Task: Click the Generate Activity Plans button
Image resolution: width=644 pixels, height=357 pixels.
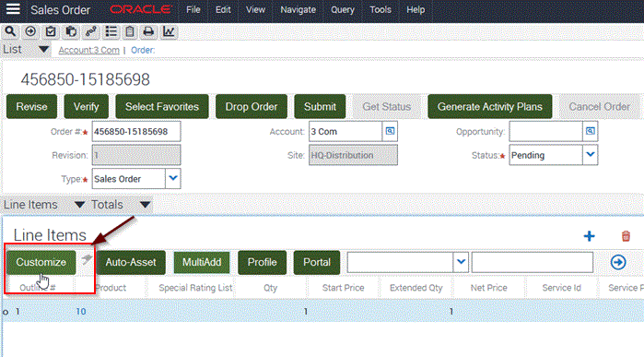Action: 489,106
